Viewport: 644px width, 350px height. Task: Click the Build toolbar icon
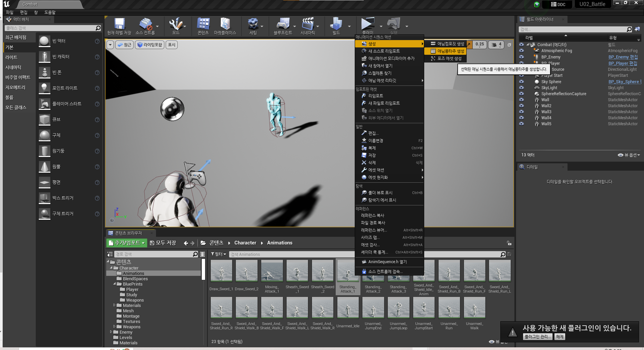click(336, 24)
